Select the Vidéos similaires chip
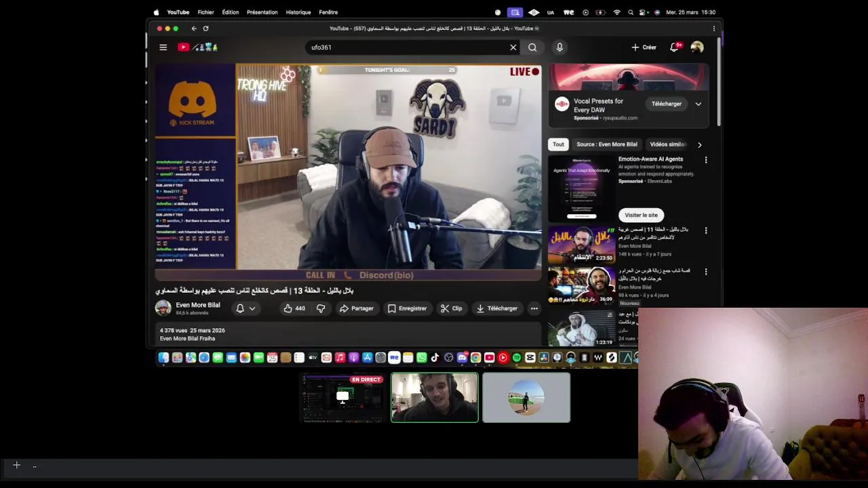 [x=669, y=144]
